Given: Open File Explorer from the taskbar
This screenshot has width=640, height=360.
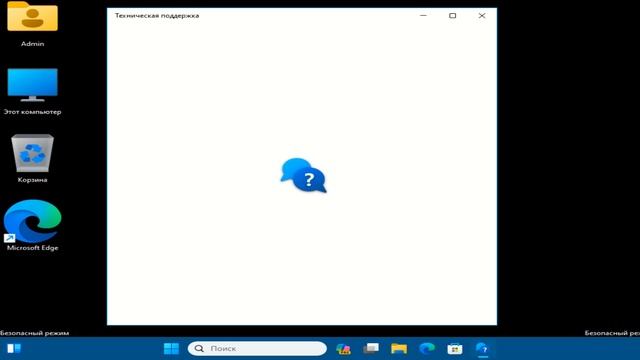Looking at the screenshot, I should [x=399, y=349].
